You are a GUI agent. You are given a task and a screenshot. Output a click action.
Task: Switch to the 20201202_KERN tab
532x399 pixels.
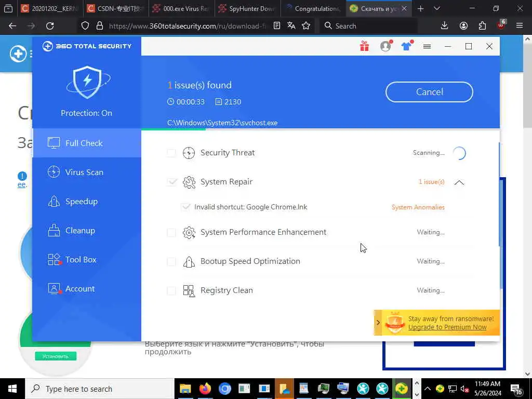pos(49,8)
